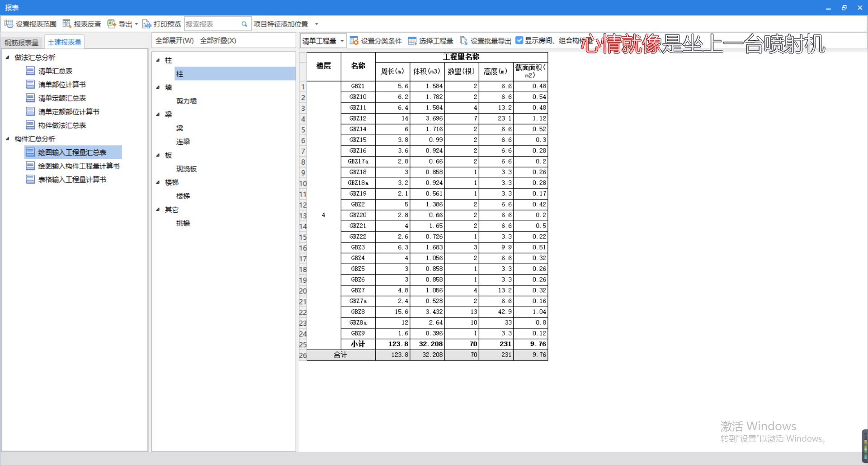
Task: Click the 周长(m) column header
Action: [x=392, y=71]
